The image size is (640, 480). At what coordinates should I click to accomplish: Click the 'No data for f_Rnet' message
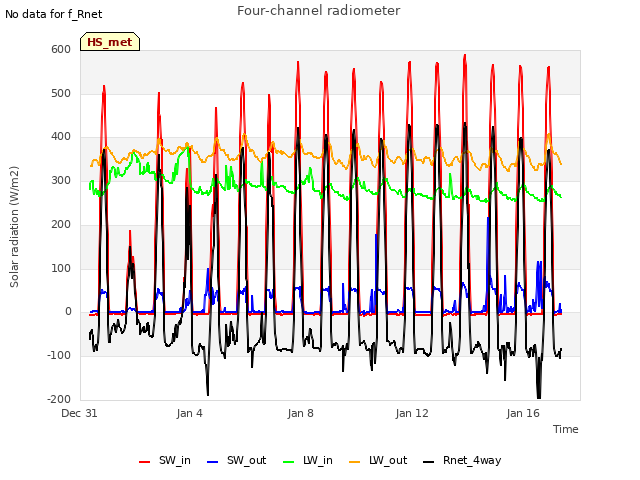[53, 14]
